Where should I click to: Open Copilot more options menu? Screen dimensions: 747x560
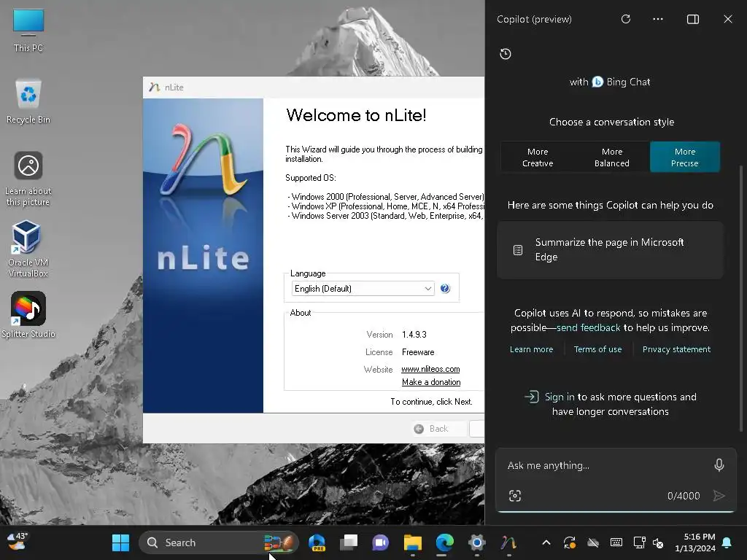tap(658, 19)
